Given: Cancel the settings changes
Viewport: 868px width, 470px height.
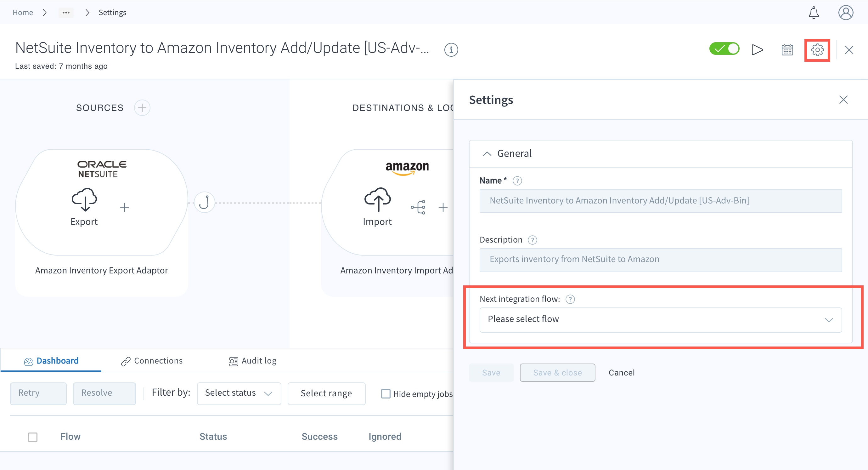Looking at the screenshot, I should tap(621, 373).
